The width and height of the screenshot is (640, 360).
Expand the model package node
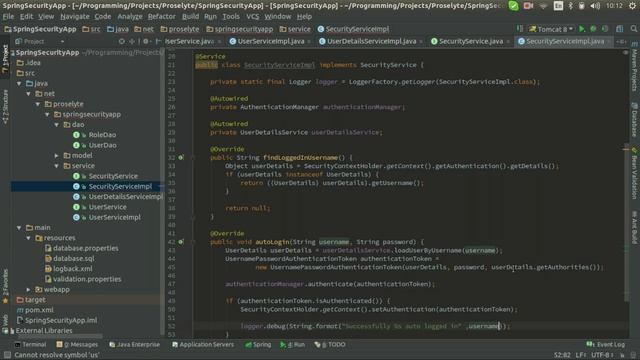pos(57,156)
